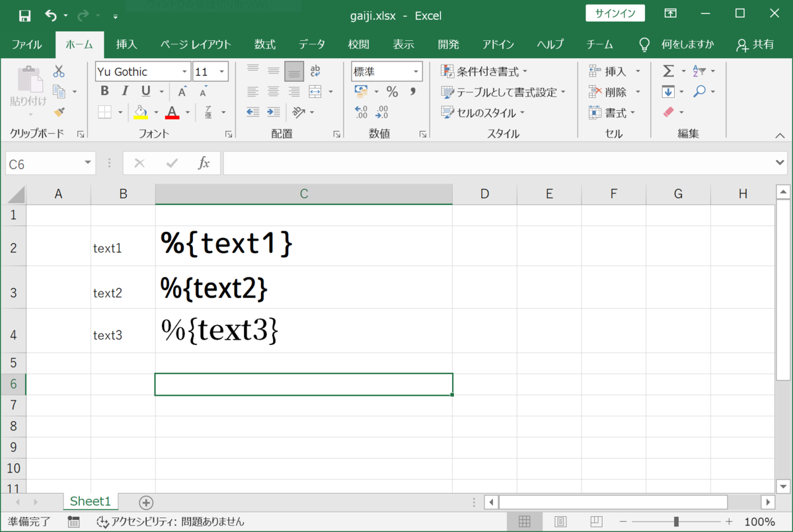Screen dimensions: 793x532
Task: Click the increase decimal icon
Action: tap(361, 112)
